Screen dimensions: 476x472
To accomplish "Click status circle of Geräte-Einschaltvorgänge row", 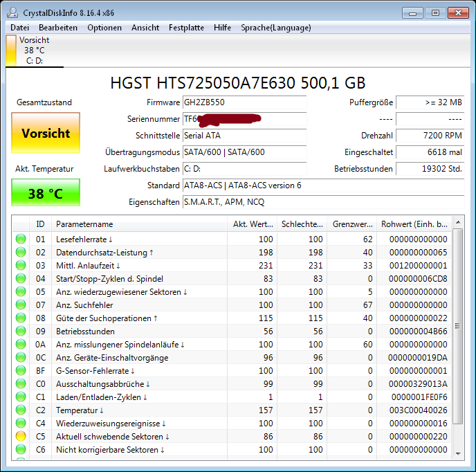I will (x=21, y=358).
